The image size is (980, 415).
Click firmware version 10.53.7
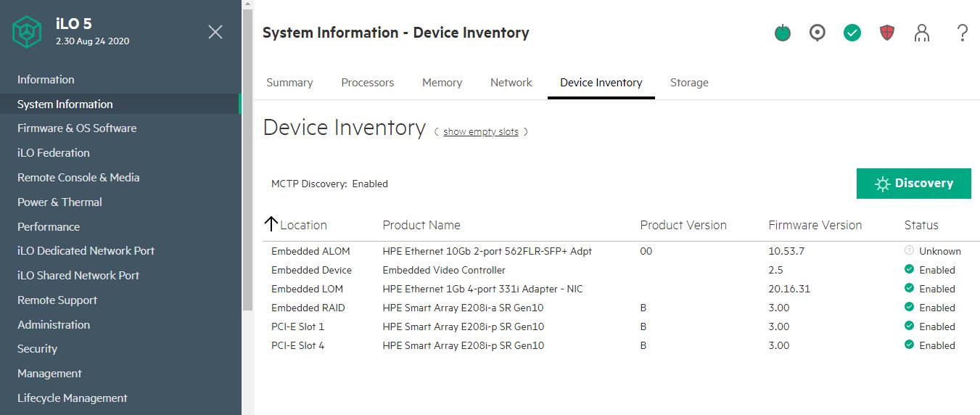(x=786, y=251)
